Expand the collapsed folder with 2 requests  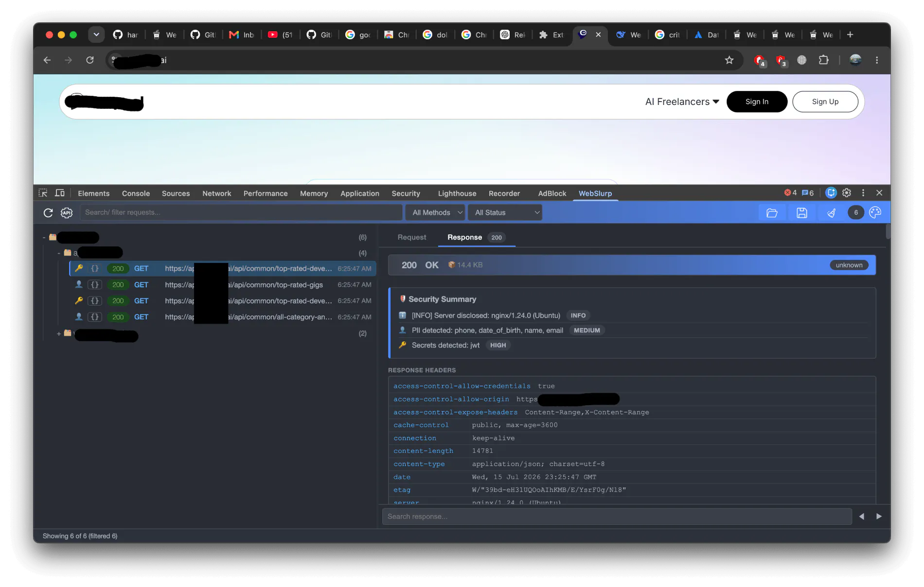(59, 333)
